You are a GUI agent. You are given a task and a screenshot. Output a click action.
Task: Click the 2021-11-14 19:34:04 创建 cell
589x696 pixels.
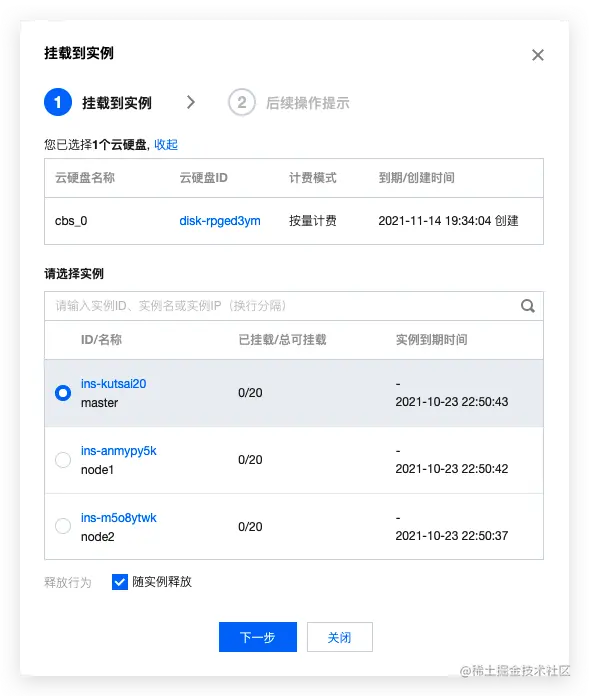pos(448,221)
